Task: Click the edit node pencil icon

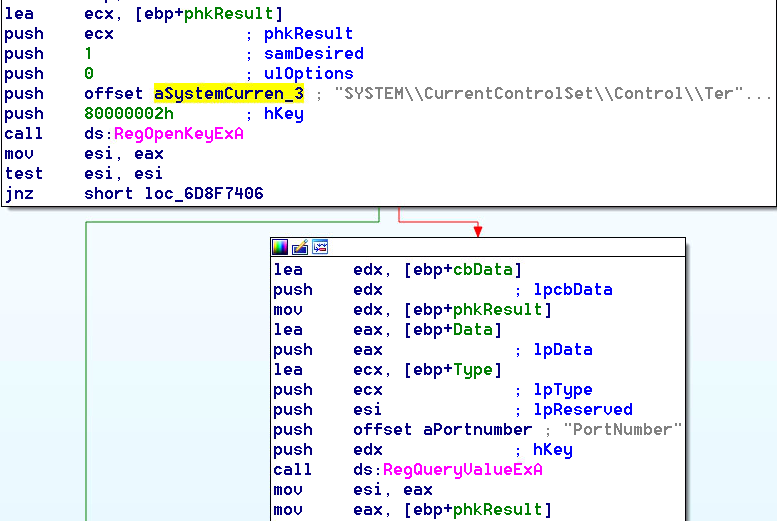Action: pyautogui.click(x=300, y=247)
